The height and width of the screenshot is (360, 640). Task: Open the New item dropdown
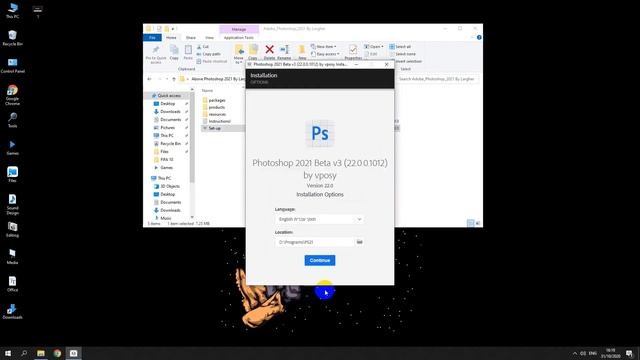click(x=324, y=47)
